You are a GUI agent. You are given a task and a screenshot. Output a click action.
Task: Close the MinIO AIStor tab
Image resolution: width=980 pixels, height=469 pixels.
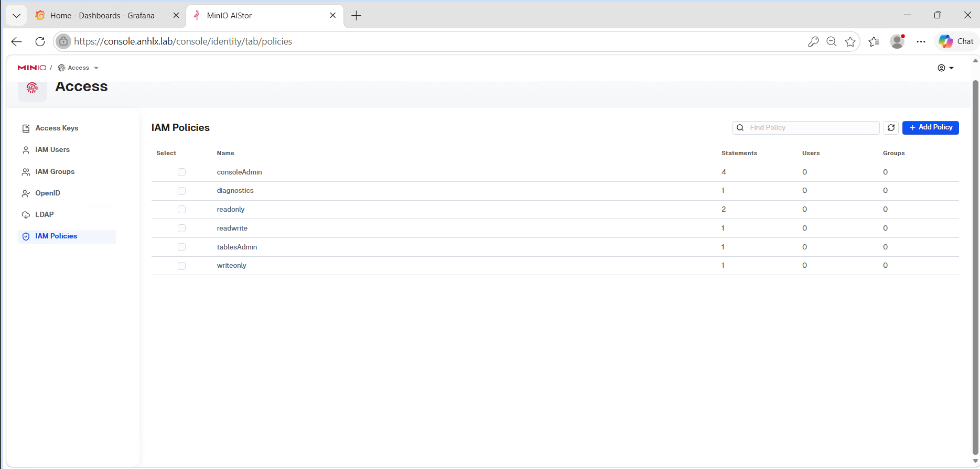pyautogui.click(x=333, y=16)
